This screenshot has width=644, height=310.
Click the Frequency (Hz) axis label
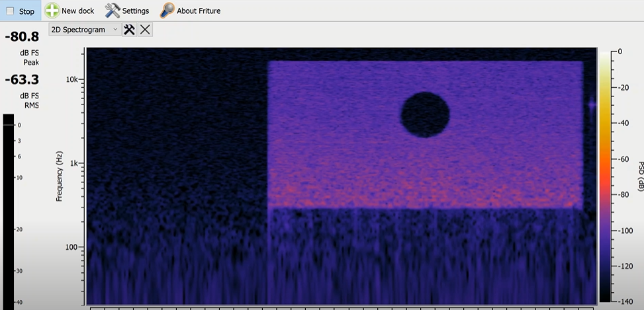59,175
